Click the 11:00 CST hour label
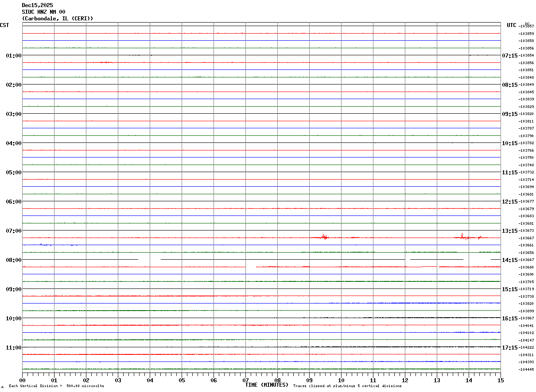The height and width of the screenshot is (392, 536). click(x=14, y=347)
